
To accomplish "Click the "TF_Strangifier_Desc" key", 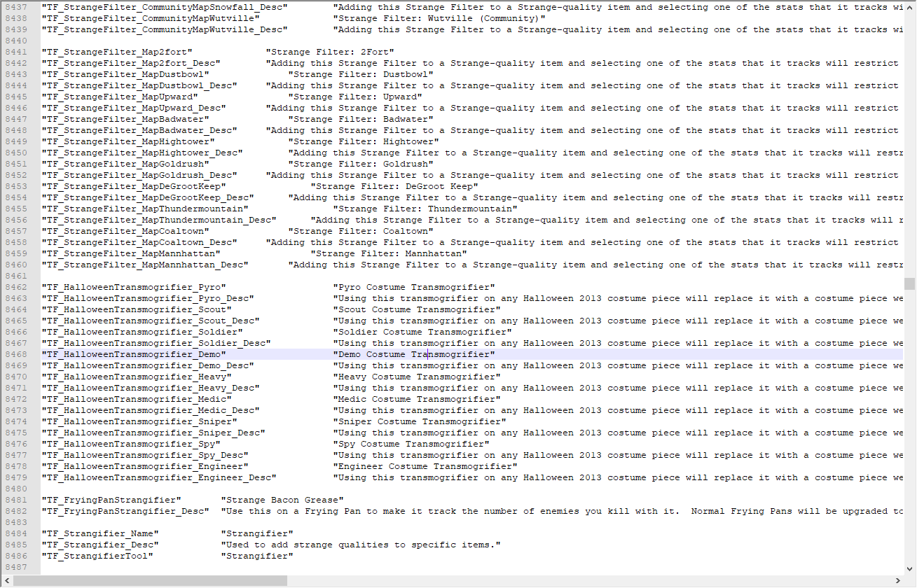I will [100, 545].
